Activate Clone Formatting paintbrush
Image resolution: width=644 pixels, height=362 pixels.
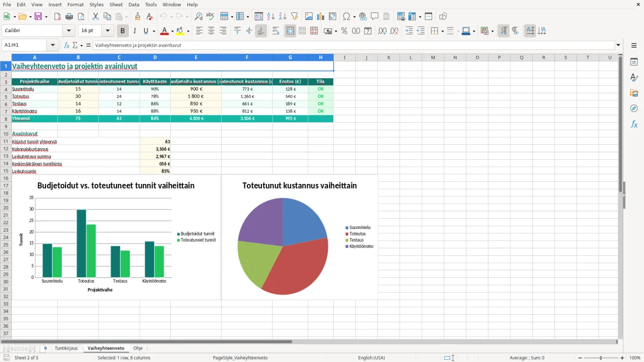pyautogui.click(x=137, y=17)
